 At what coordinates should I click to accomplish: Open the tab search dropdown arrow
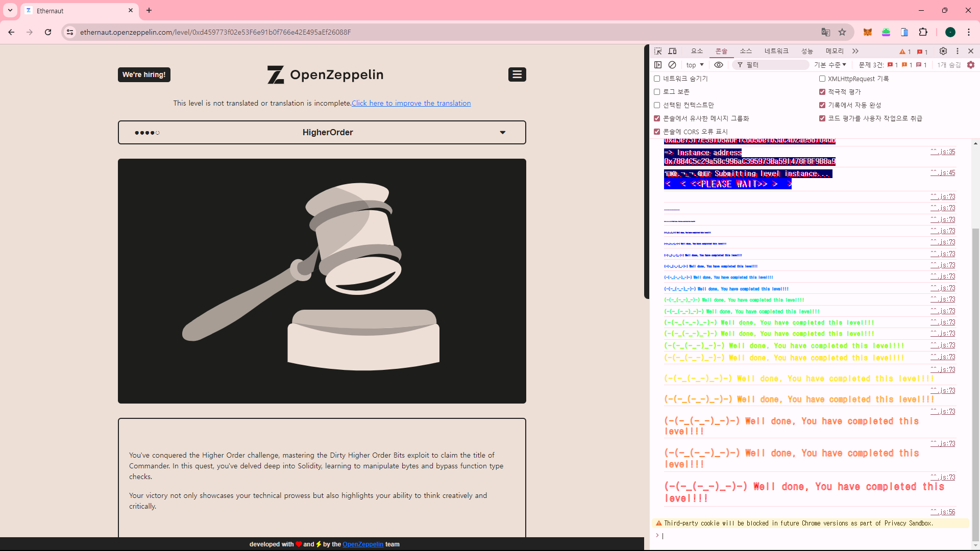(10, 10)
